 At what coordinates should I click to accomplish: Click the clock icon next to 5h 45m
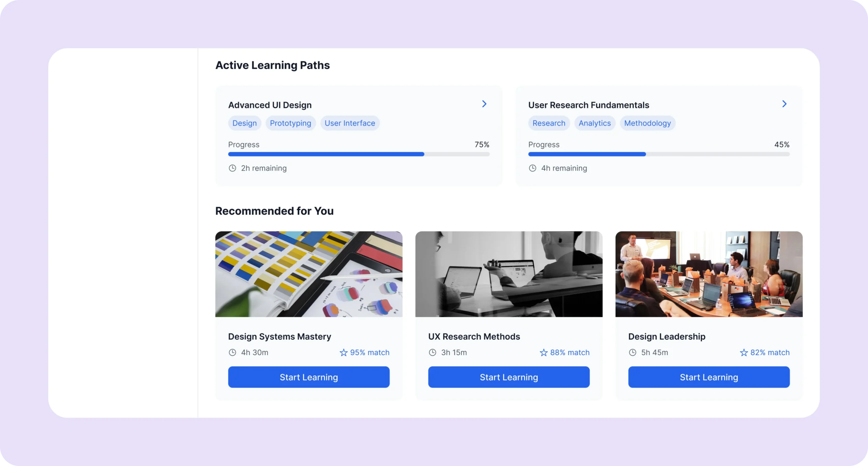632,352
